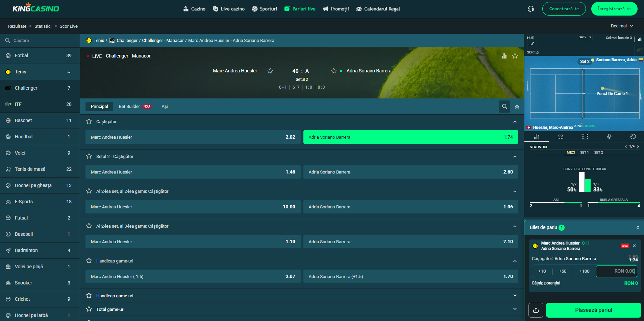This screenshot has width=644, height=321.
Task: Click the Fotbal sidebar icon
Action: click(x=8, y=55)
